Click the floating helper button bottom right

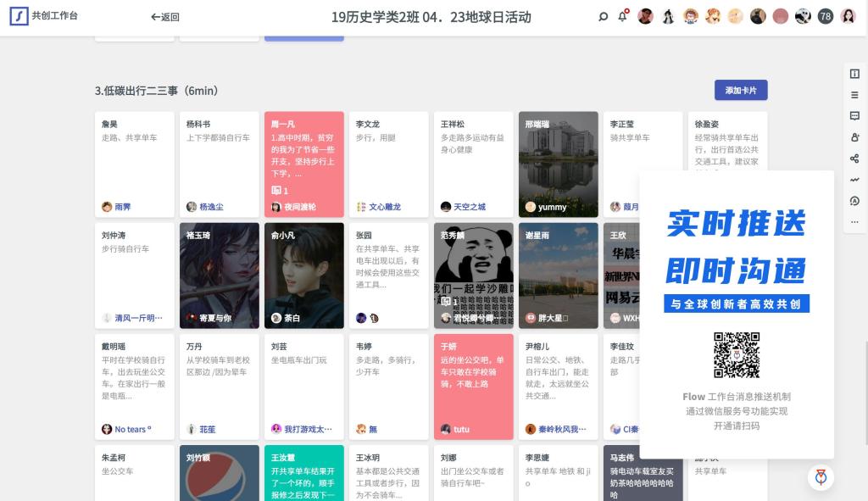point(820,477)
